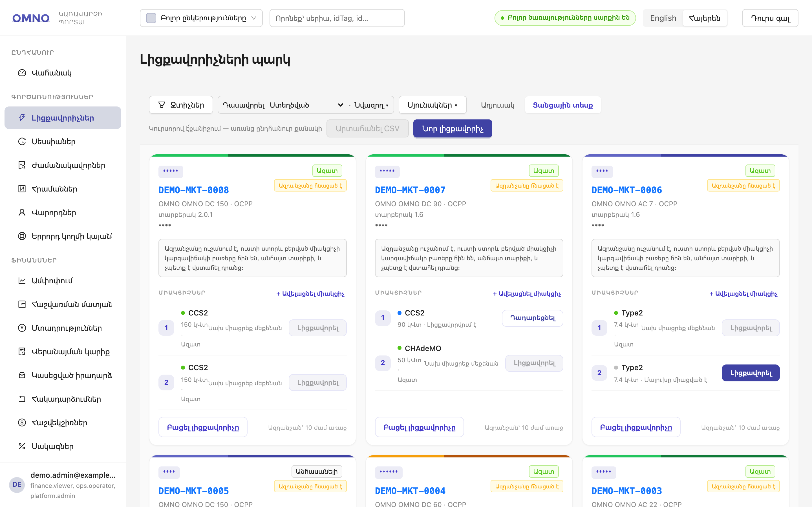Open Երրորդ կողմի կայան globe icon
Screen dimensions: 812x507
click(x=22, y=236)
